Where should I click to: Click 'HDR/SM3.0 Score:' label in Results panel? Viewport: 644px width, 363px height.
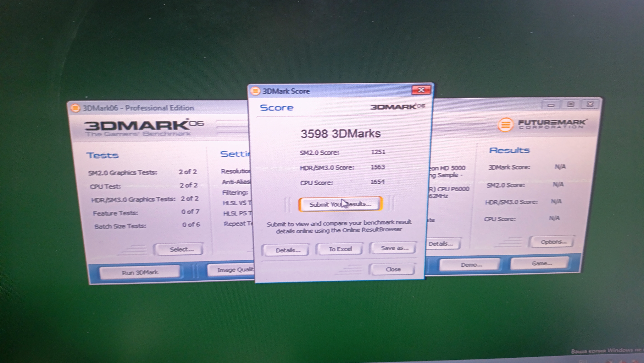[x=511, y=202]
